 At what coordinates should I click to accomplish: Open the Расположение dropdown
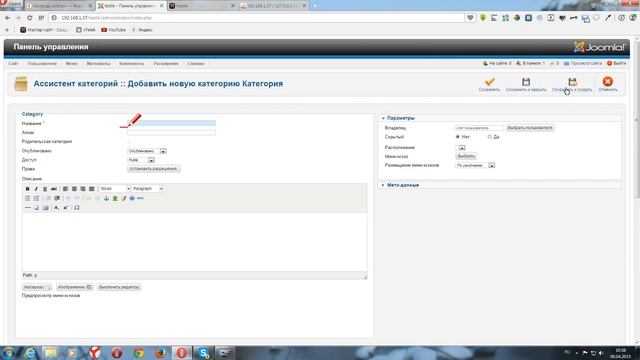point(460,147)
